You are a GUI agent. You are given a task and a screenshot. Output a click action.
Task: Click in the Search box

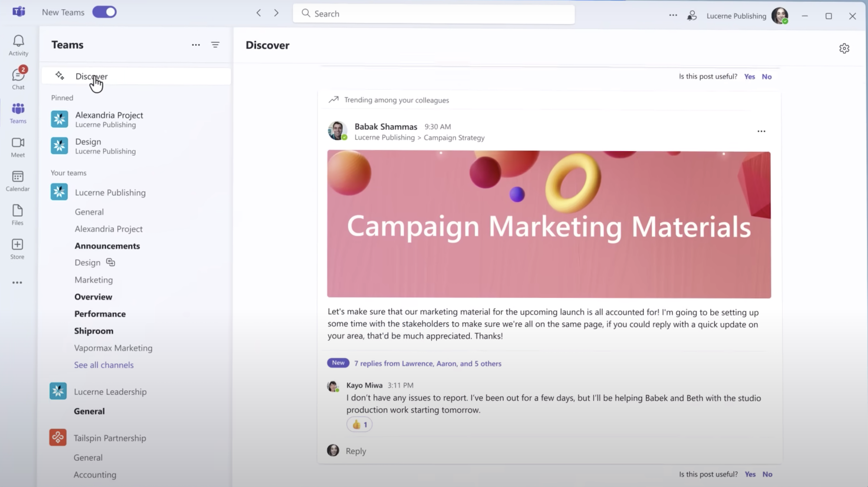click(434, 13)
